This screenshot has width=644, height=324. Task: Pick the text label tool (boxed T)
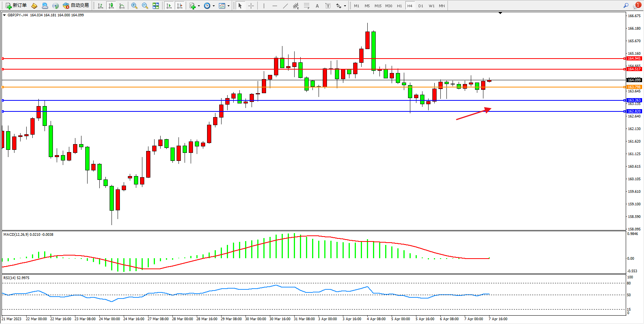pyautogui.click(x=328, y=6)
